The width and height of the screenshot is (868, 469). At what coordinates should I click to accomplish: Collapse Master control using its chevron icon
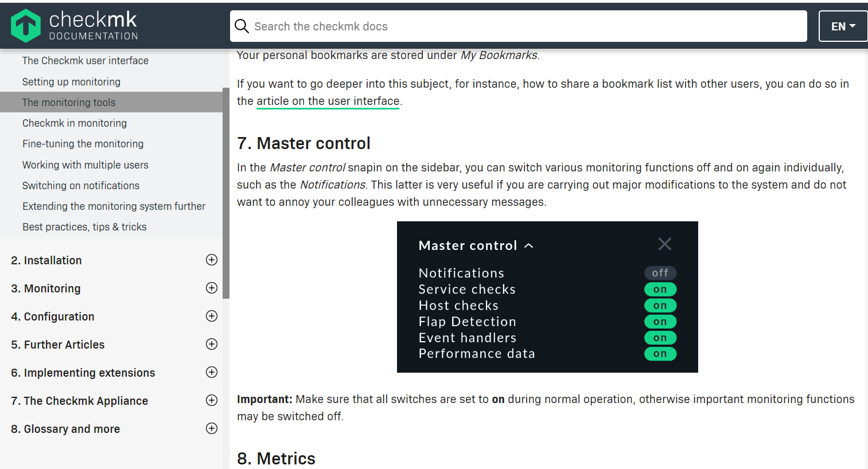tap(528, 245)
